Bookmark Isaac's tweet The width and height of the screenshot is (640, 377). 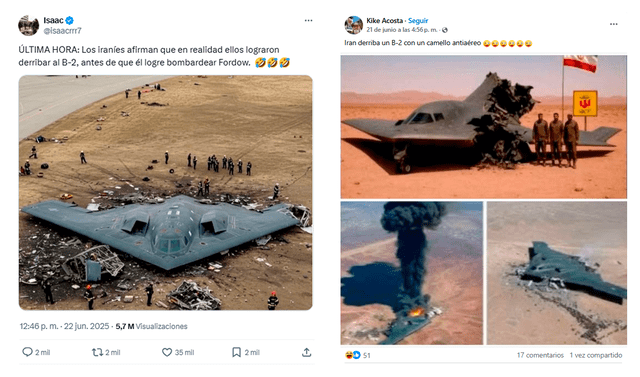(236, 352)
